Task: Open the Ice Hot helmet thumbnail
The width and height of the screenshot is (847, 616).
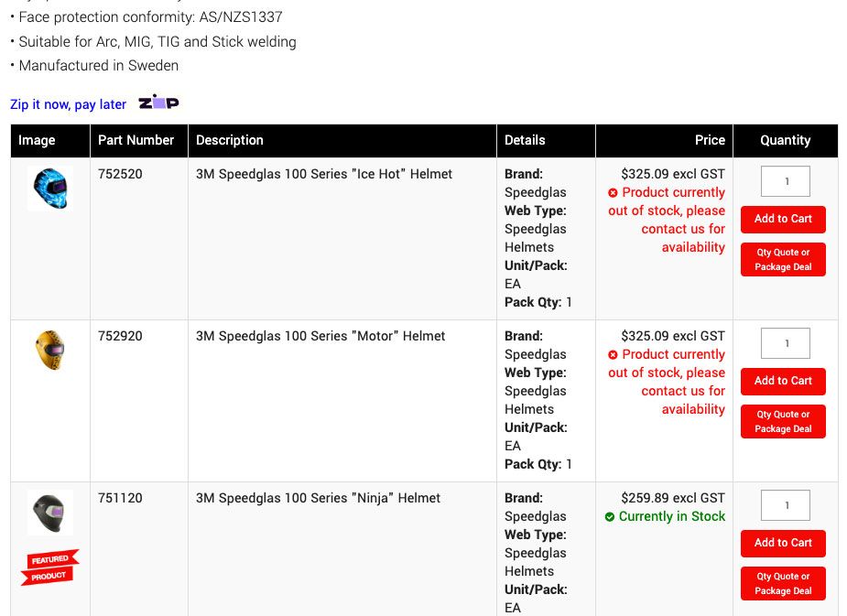Action: click(x=49, y=189)
